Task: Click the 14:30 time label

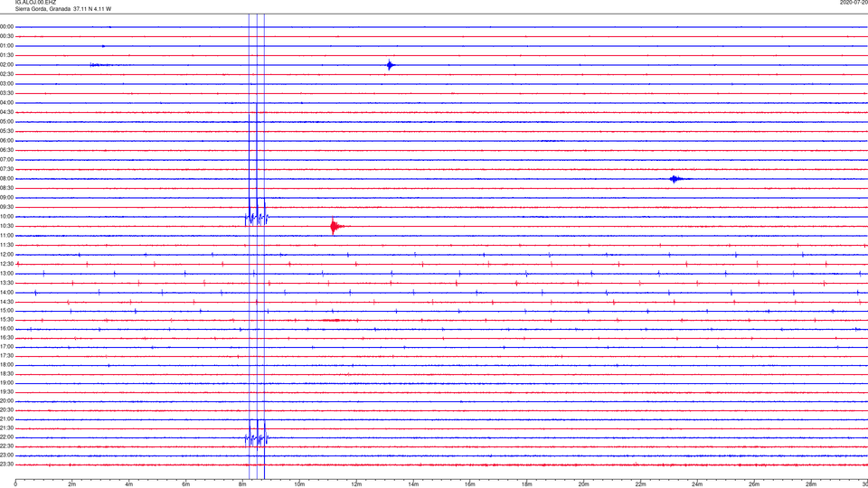Action: (7, 302)
